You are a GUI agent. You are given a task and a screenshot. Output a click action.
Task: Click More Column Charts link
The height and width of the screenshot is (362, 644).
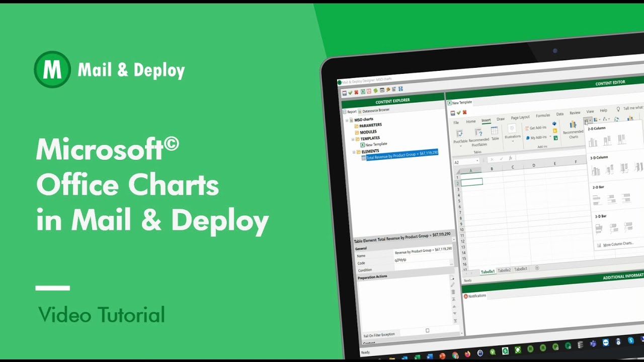coord(614,244)
